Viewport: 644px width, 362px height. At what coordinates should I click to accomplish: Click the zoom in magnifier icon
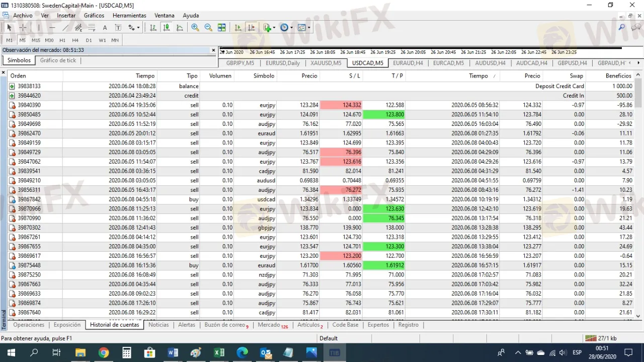coord(195,28)
